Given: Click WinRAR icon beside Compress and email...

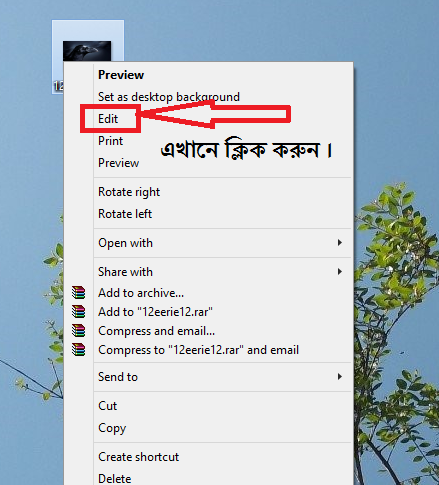Looking at the screenshot, I should coord(79,330).
